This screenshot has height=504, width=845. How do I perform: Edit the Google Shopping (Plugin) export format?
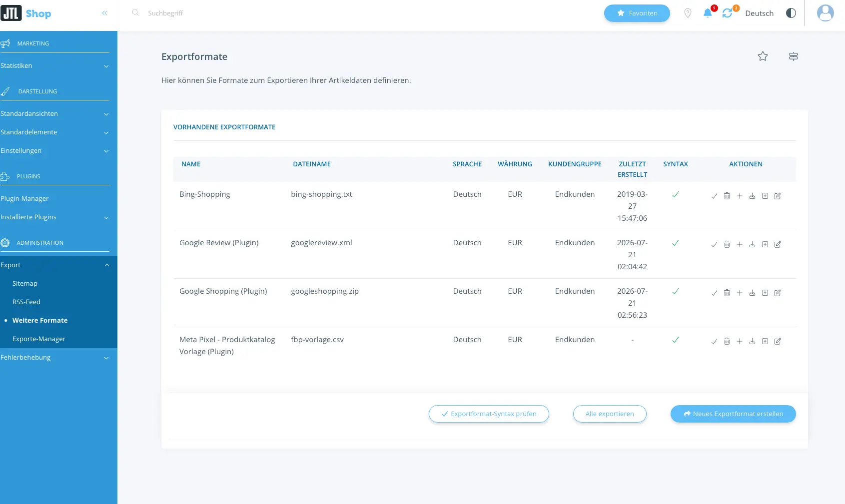[x=778, y=293]
